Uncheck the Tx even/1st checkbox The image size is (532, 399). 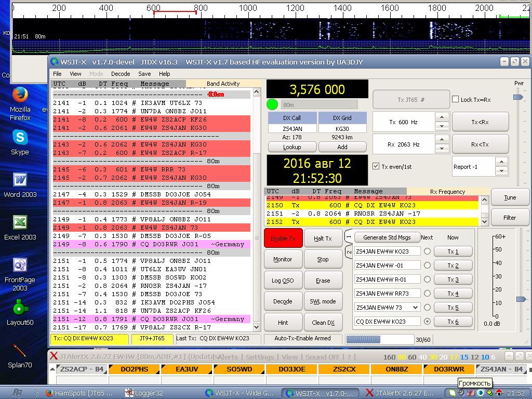[376, 166]
